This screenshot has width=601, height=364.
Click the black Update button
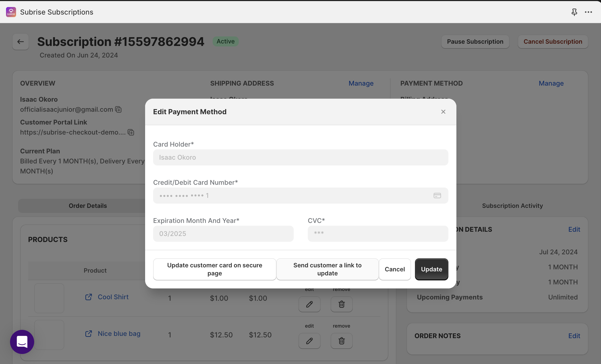431,269
